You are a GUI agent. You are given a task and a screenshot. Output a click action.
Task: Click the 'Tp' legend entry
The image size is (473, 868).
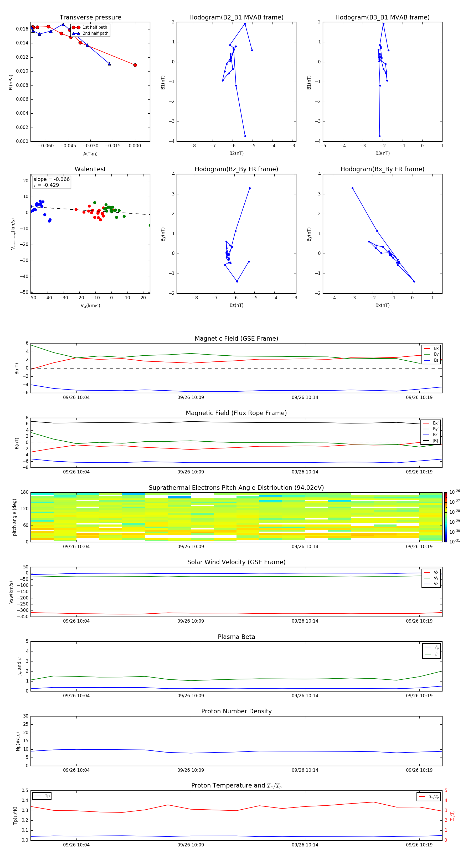pyautogui.click(x=42, y=796)
